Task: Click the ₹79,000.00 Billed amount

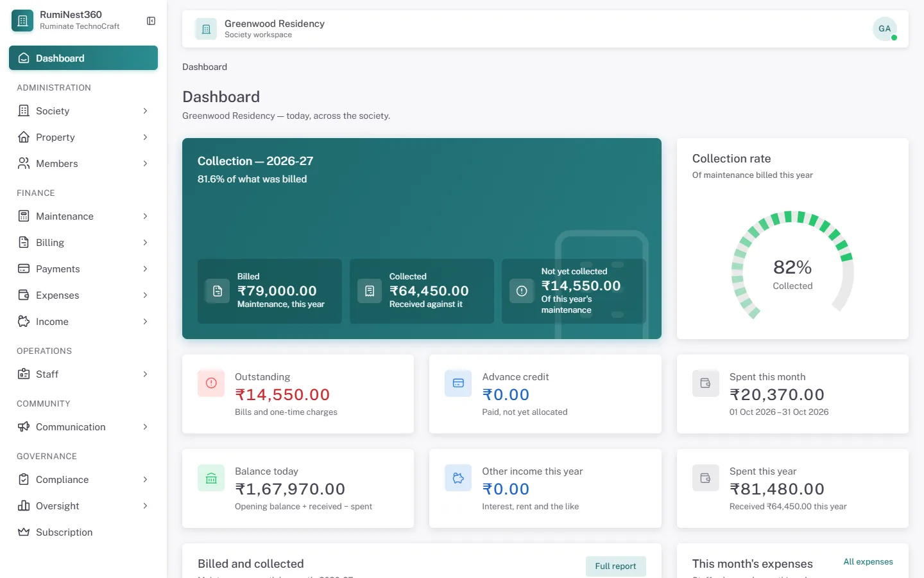Action: pyautogui.click(x=277, y=291)
